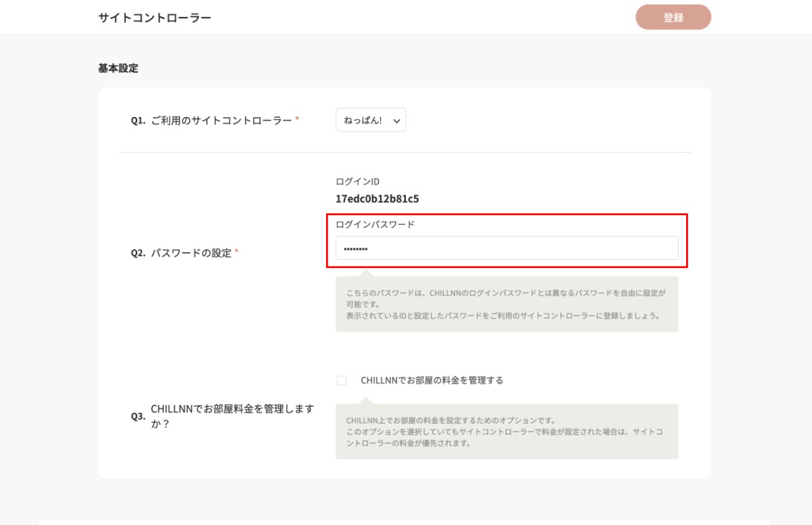Click the 基本設定 section heading
Screen dimensions: 812x525
[x=118, y=68]
